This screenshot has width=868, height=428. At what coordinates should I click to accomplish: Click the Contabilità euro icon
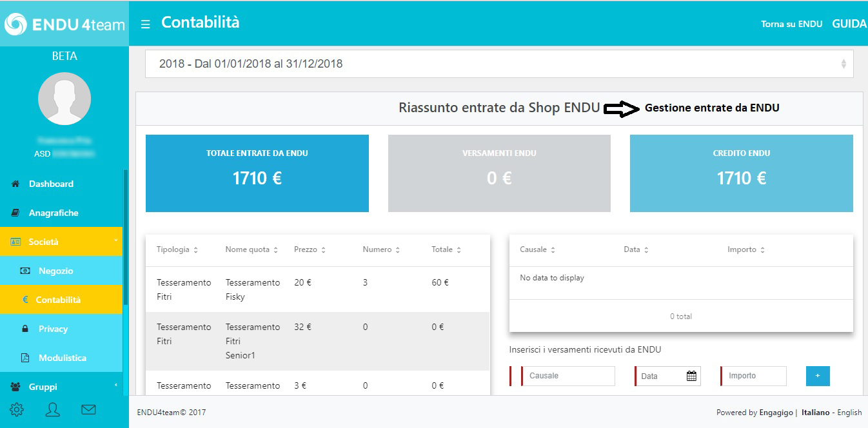click(25, 300)
